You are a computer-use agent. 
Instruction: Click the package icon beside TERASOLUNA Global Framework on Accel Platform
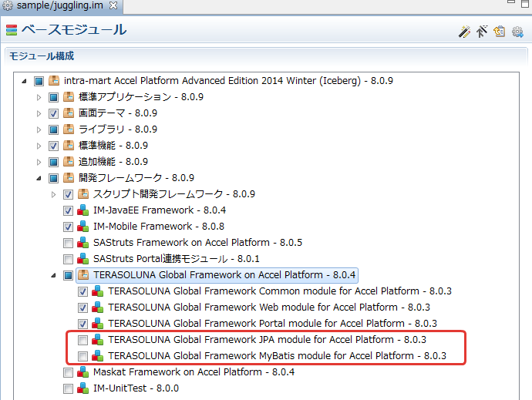tap(83, 275)
